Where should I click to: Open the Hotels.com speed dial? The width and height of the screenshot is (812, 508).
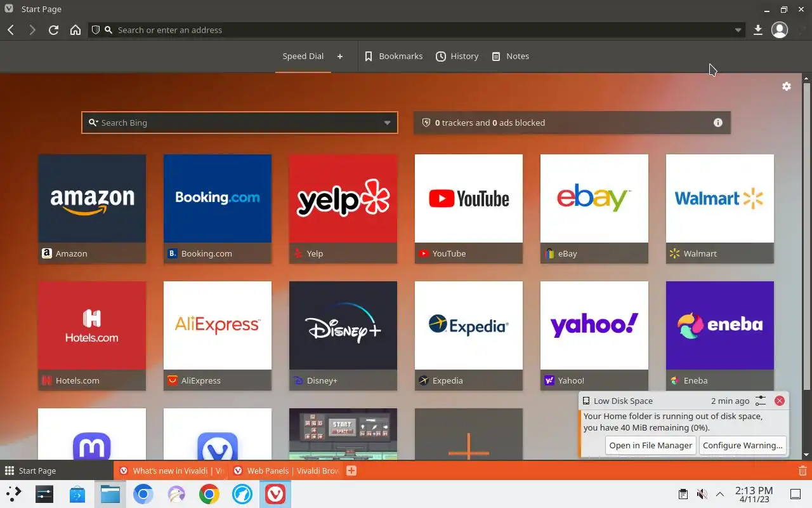[92, 336]
